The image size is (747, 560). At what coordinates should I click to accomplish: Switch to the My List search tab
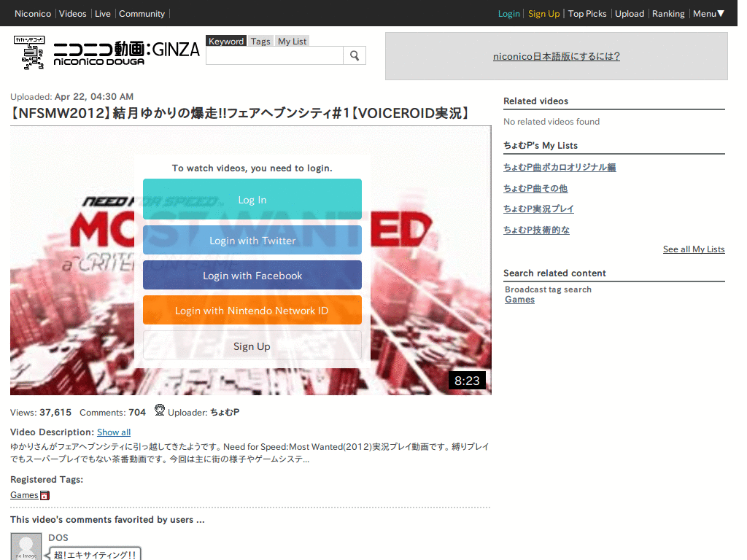pyautogui.click(x=292, y=42)
